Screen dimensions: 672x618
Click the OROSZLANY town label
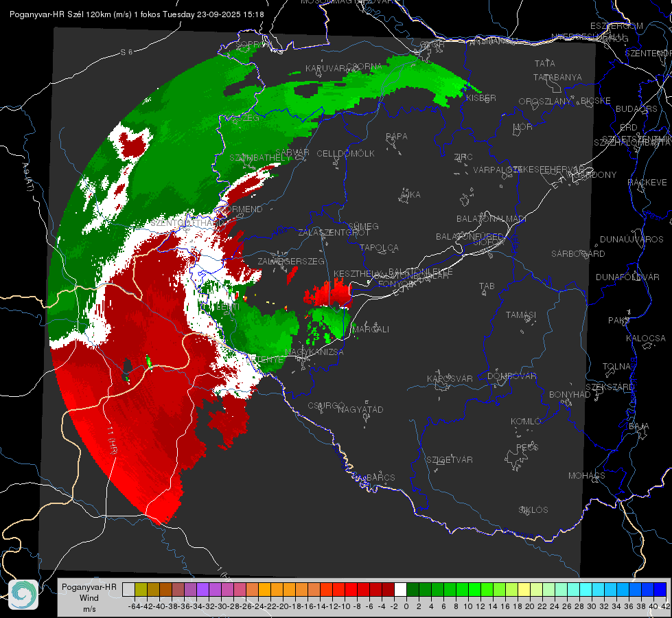pyautogui.click(x=545, y=102)
